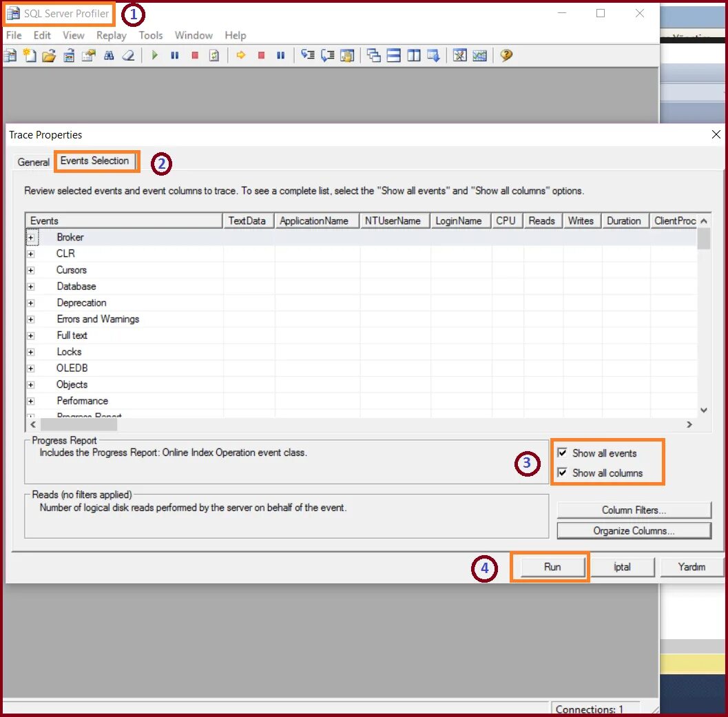Enable the Show all events checkbox

(562, 453)
